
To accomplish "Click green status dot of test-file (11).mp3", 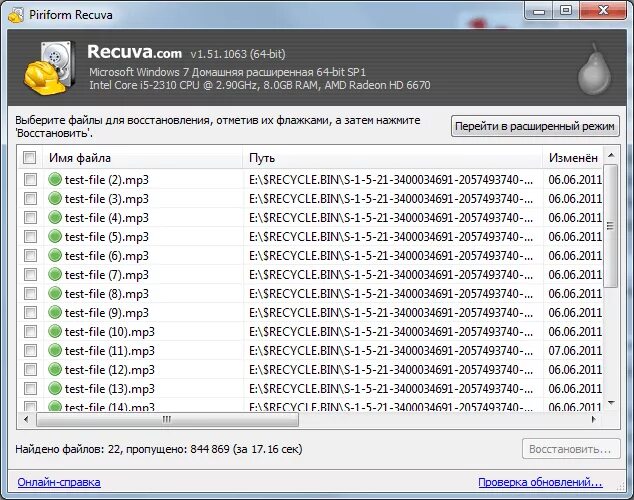I will [x=55, y=350].
